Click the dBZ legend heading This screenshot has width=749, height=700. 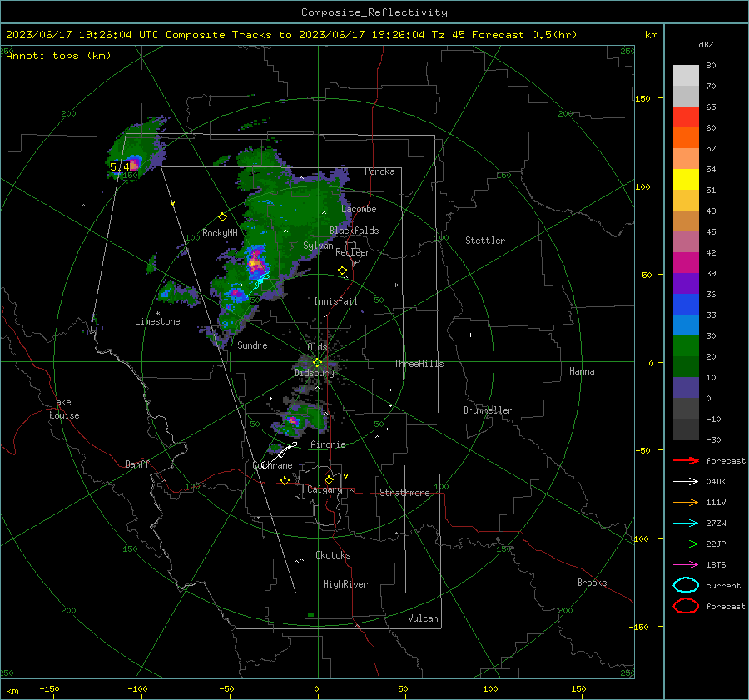[706, 44]
